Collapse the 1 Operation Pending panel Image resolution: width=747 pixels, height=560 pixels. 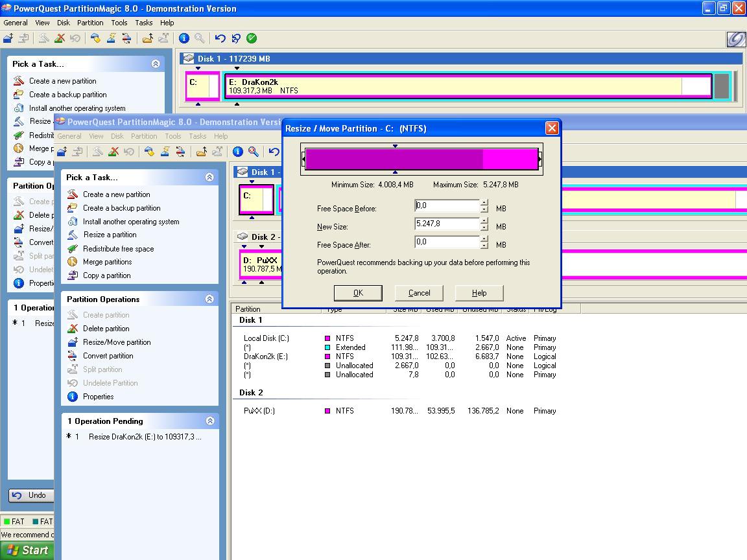(x=209, y=421)
